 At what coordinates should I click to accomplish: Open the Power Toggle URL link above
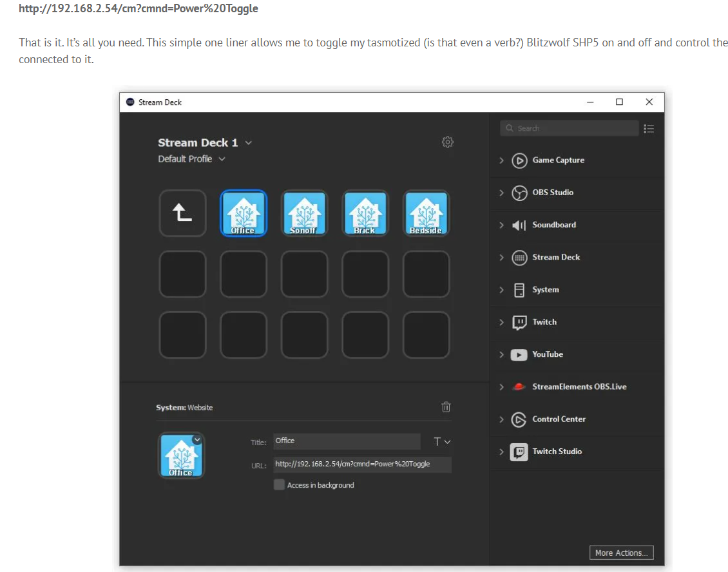tap(139, 8)
